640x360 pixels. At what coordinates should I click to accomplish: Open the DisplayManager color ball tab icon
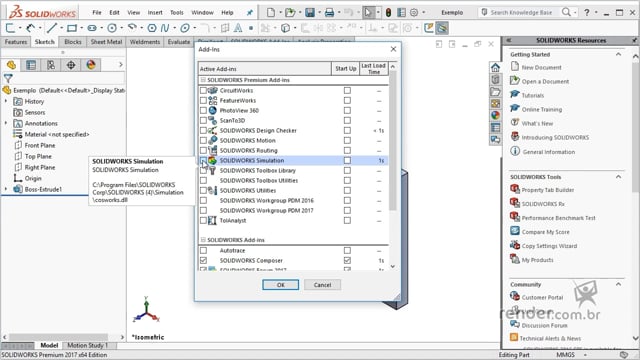click(x=91, y=65)
